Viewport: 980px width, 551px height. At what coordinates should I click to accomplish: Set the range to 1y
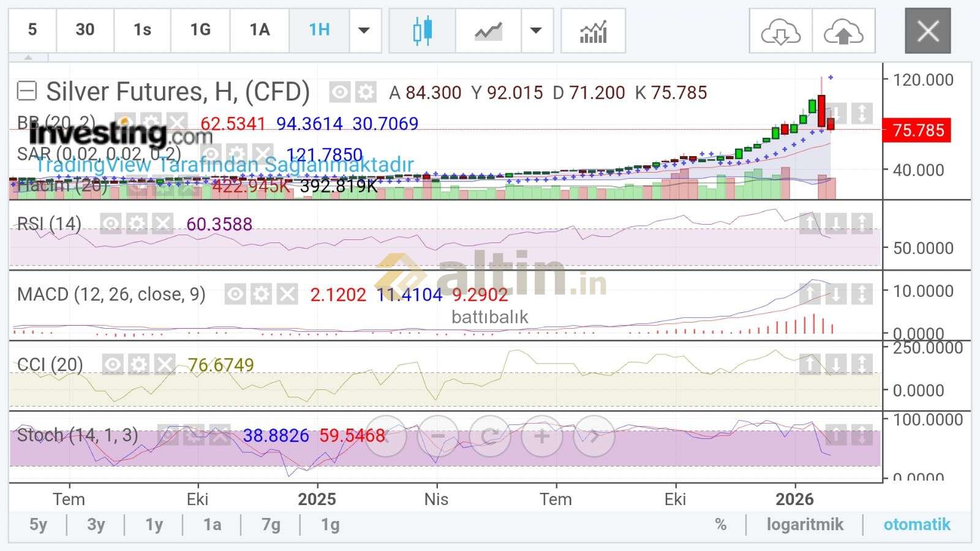click(154, 525)
